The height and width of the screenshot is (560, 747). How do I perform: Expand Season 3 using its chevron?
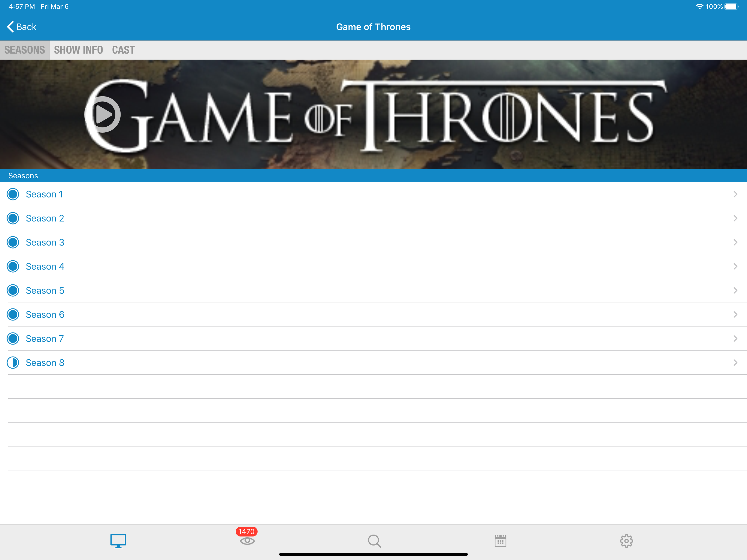coord(735,242)
